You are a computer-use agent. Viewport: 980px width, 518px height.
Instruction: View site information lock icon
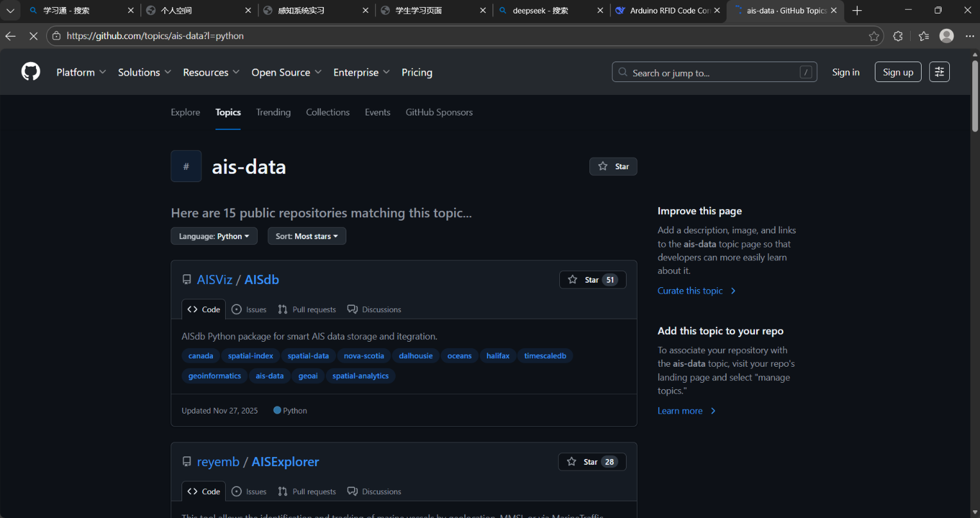[x=56, y=36]
